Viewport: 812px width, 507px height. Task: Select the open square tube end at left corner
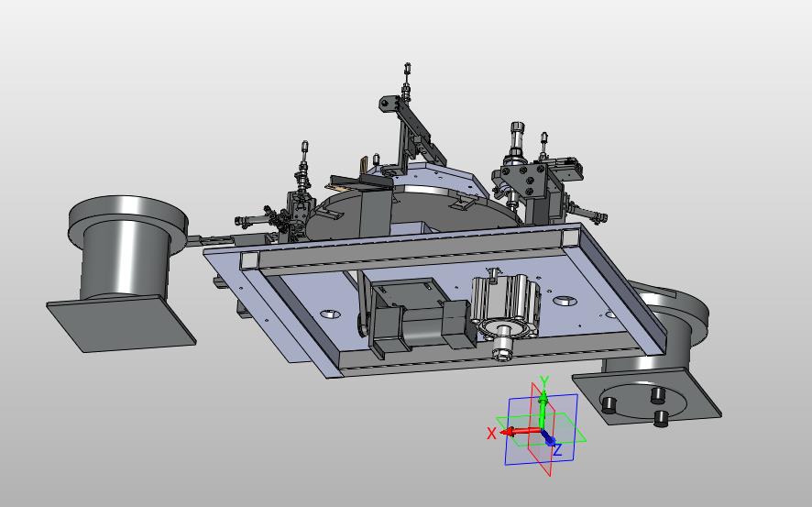[x=249, y=260]
